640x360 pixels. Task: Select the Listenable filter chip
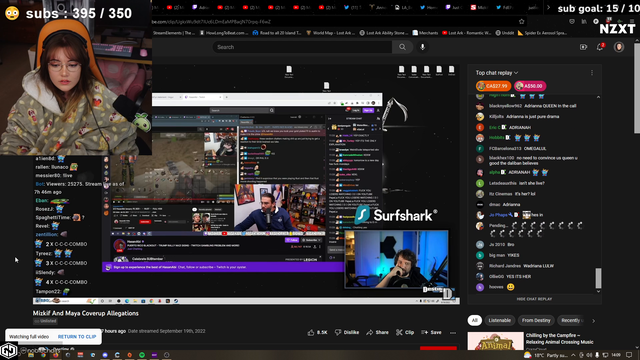point(500,320)
